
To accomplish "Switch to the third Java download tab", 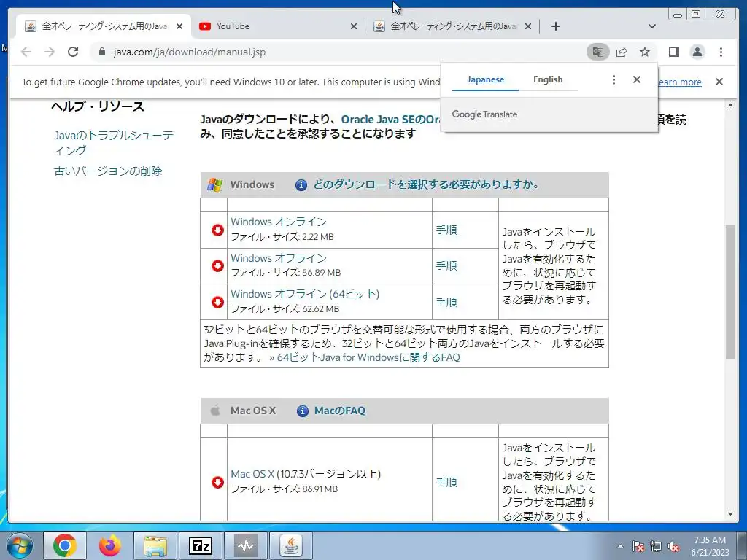I will point(452,26).
